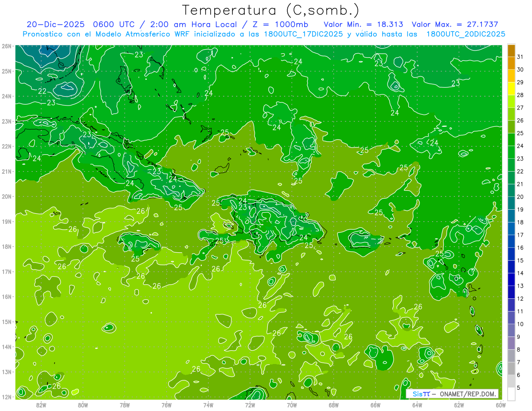This screenshot has width=532, height=411.
Task: Click the longitude label "68W"
Action: [333, 404]
